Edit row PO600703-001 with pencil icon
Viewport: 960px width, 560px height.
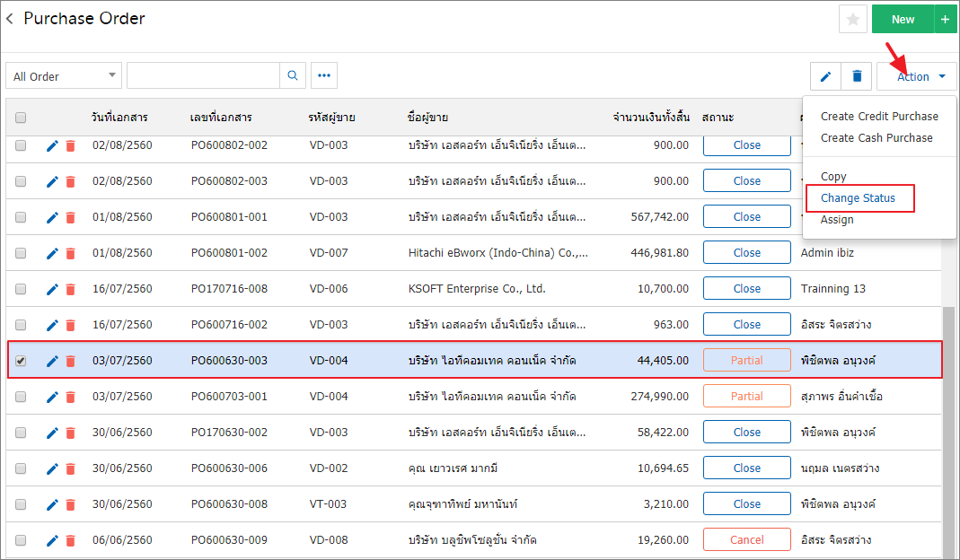pos(52,397)
